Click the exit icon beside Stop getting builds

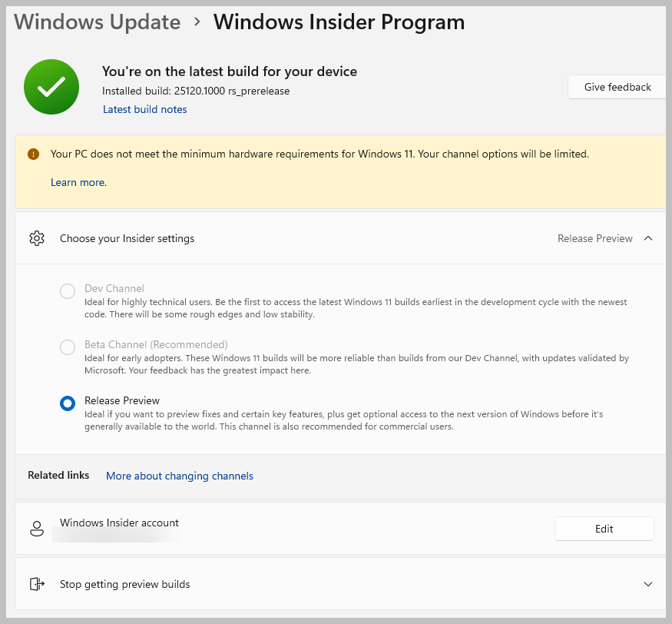pos(36,584)
